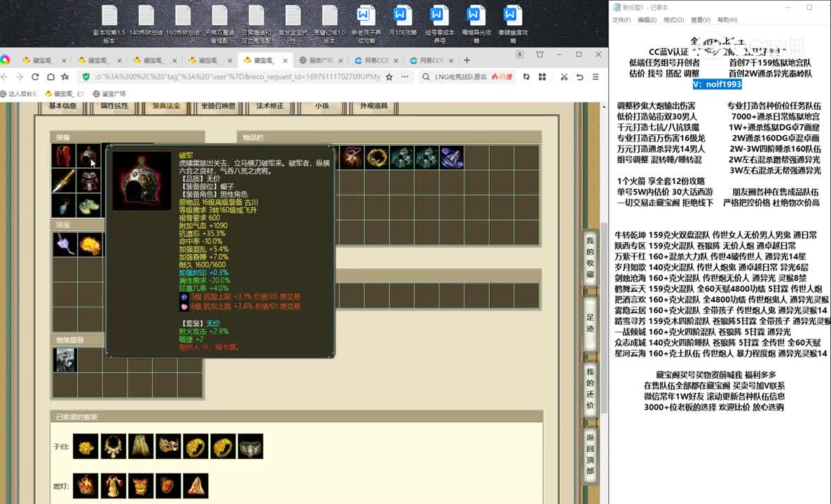Screen dimensions: 831x504
Task: Switch to the 服务广场 browser tab
Action: click(x=321, y=60)
